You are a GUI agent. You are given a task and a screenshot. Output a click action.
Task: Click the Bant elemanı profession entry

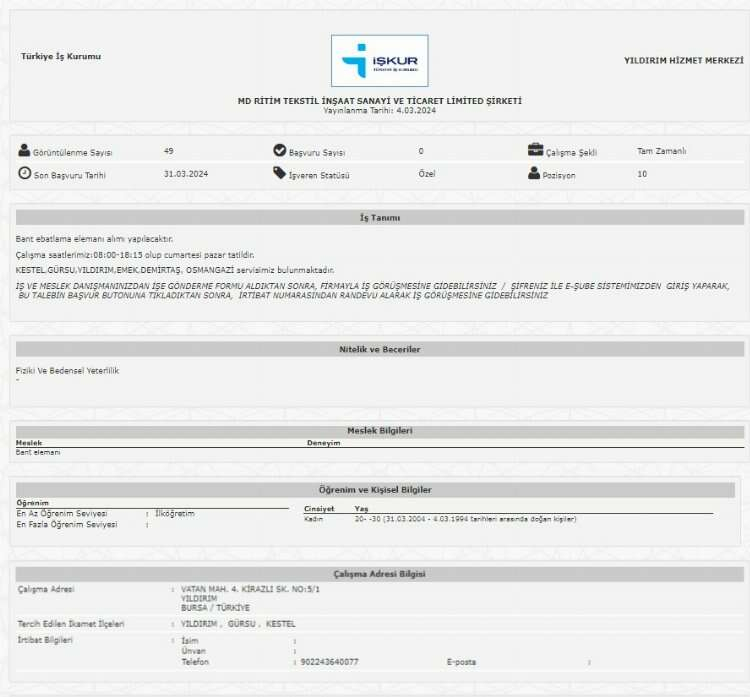[x=38, y=453]
